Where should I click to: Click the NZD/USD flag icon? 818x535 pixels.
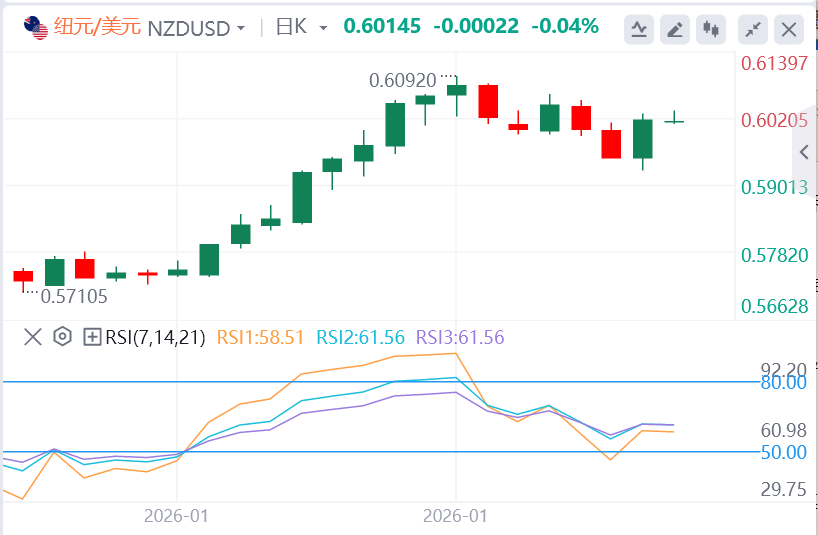click(36, 27)
